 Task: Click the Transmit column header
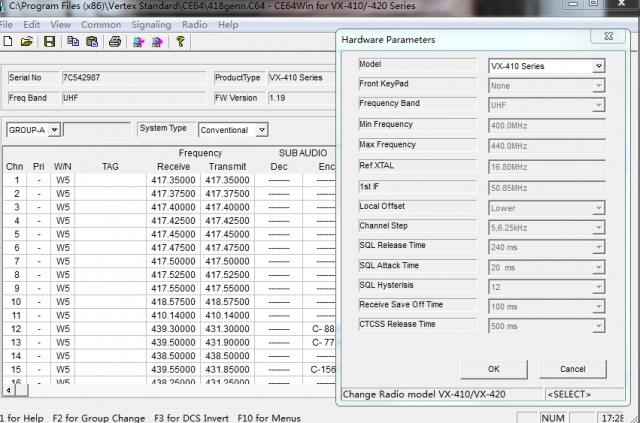click(x=227, y=167)
